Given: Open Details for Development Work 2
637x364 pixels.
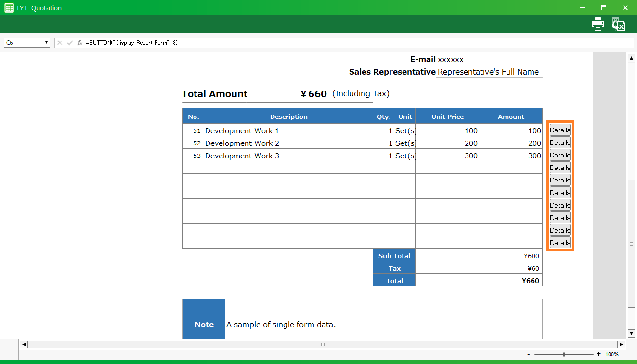Looking at the screenshot, I should coord(560,143).
